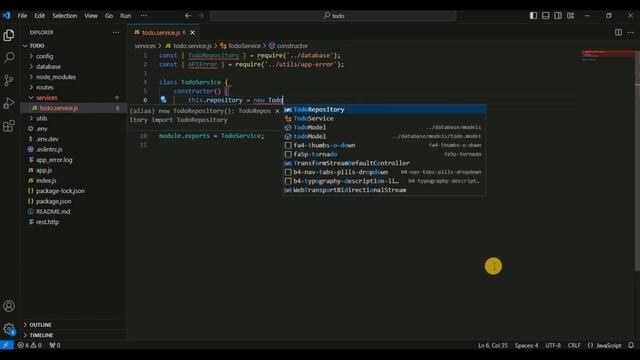Open Run and Debug view

coord(9,103)
